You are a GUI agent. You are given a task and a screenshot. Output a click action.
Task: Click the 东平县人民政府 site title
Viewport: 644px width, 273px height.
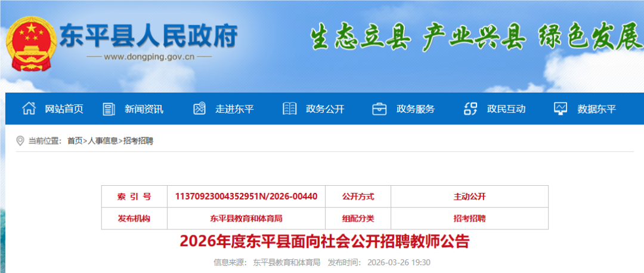(148, 36)
